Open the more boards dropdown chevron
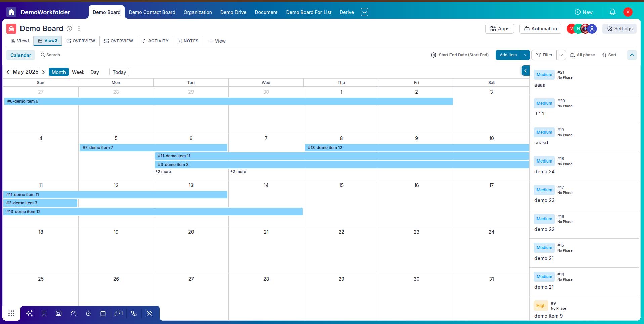Screen dimensions: 644x324 (x=364, y=12)
